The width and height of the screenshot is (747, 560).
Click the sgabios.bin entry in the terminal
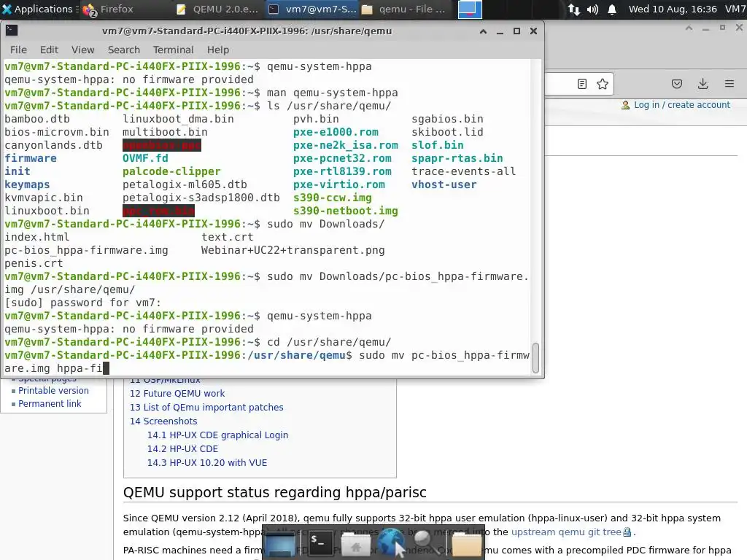[x=447, y=119]
